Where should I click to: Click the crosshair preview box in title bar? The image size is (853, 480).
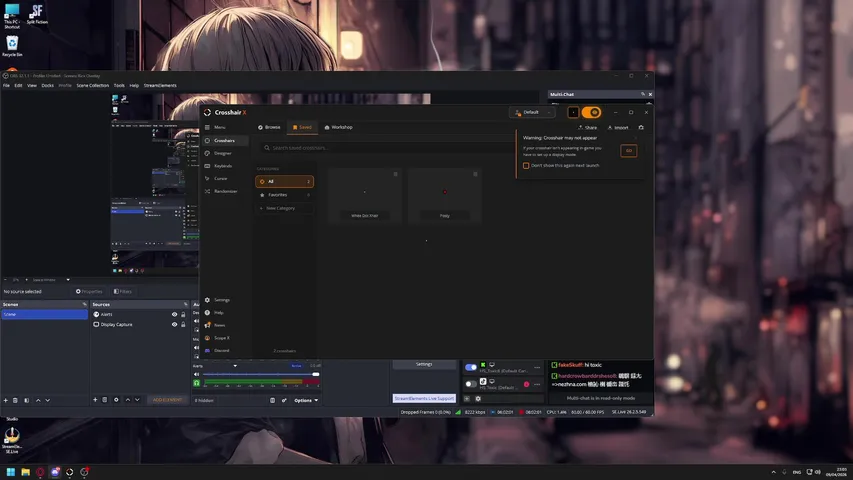573,112
